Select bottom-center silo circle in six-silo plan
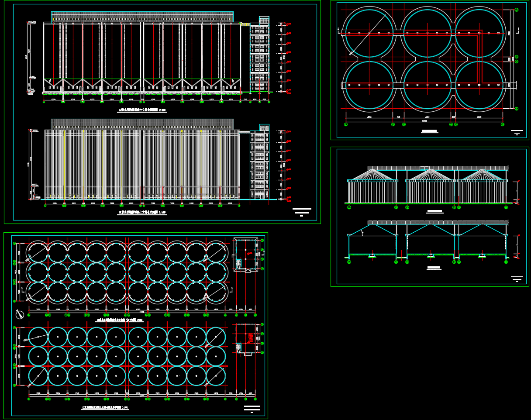This screenshot has height=420, width=531. (427, 85)
